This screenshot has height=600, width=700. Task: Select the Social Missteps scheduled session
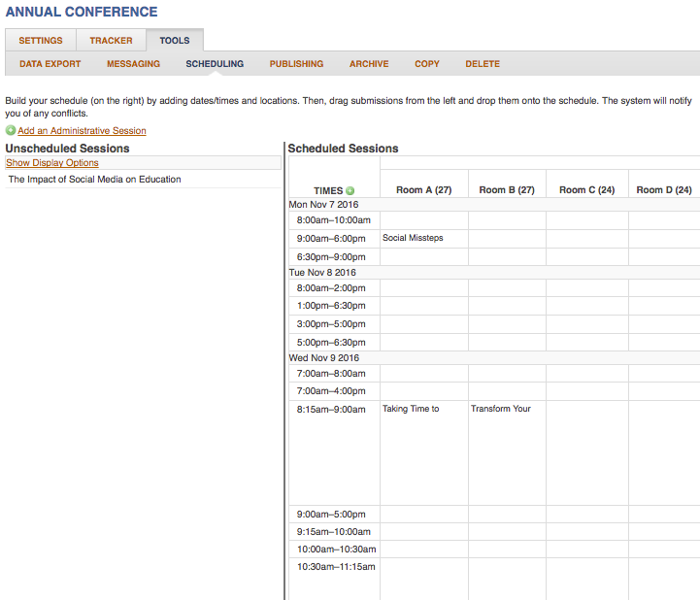pos(413,238)
